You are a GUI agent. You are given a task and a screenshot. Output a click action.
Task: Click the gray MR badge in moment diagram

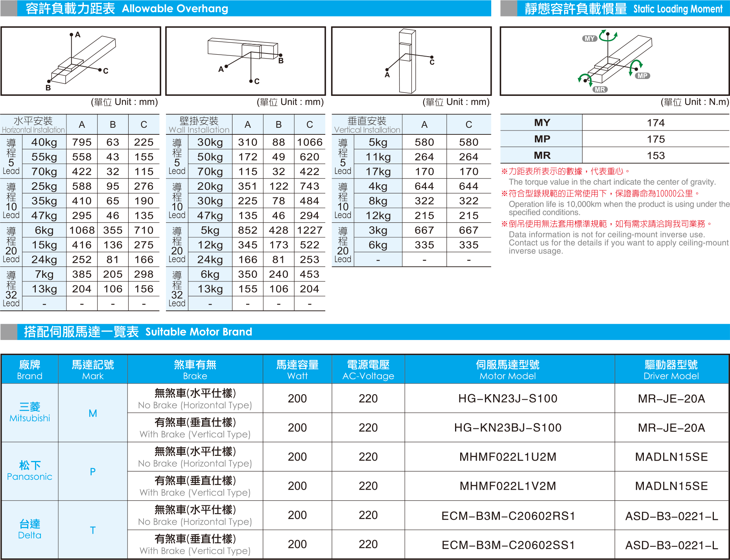tap(600, 90)
